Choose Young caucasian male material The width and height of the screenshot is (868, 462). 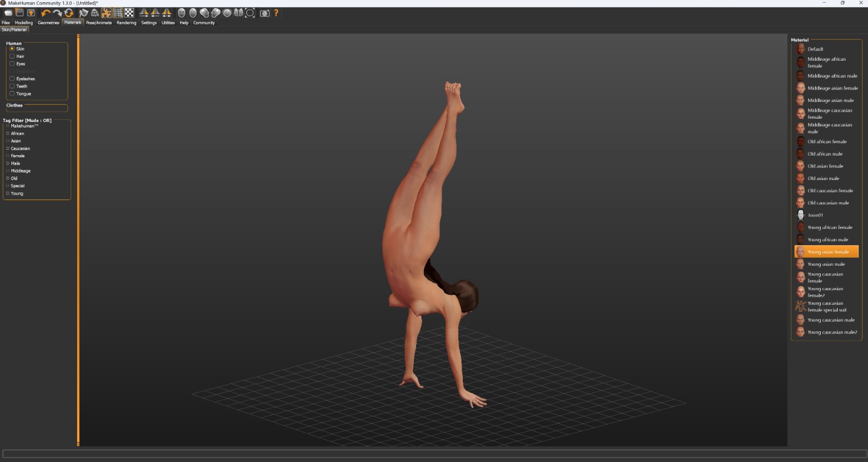point(831,320)
